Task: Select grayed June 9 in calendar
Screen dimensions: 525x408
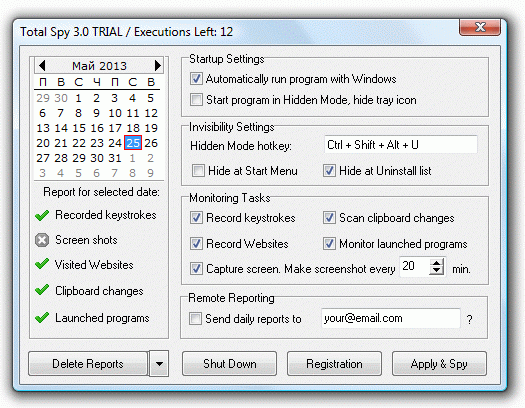Action: pyautogui.click(x=150, y=173)
